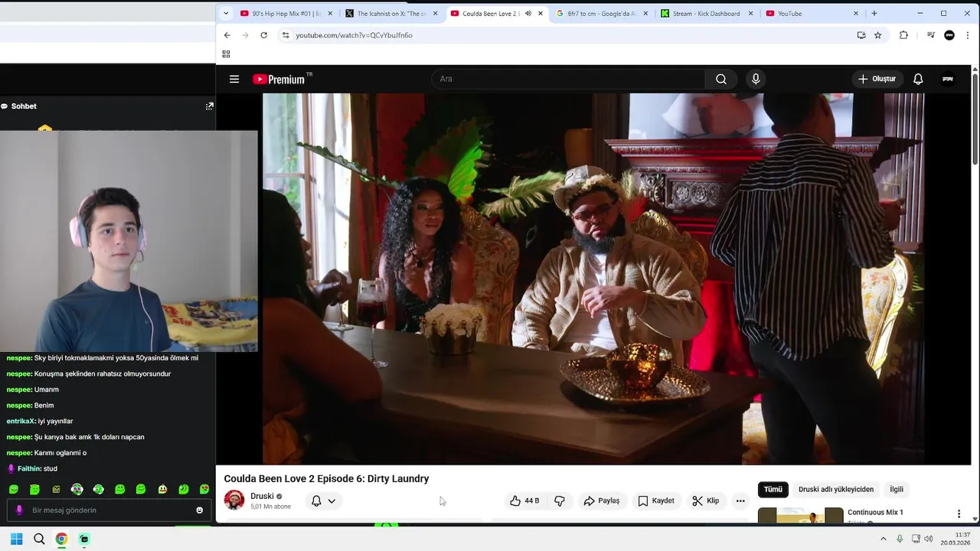Pop out the Sohbet chat panel
980x551 pixels.
click(x=209, y=106)
